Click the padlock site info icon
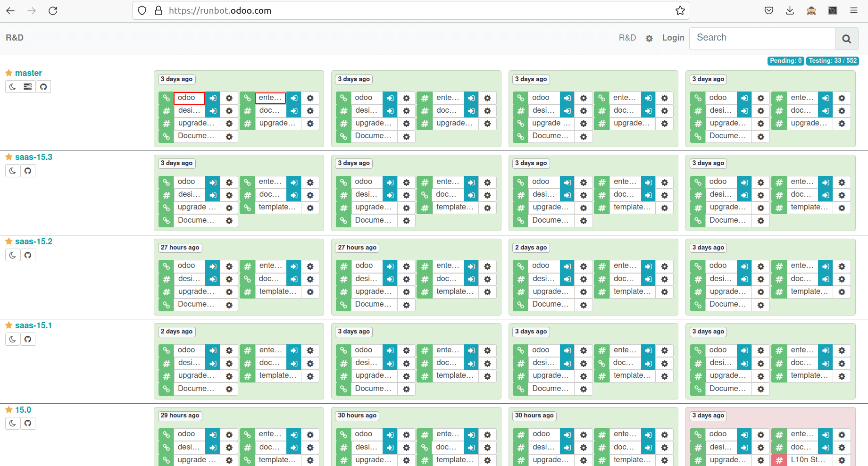This screenshot has height=466, width=868. tap(159, 10)
